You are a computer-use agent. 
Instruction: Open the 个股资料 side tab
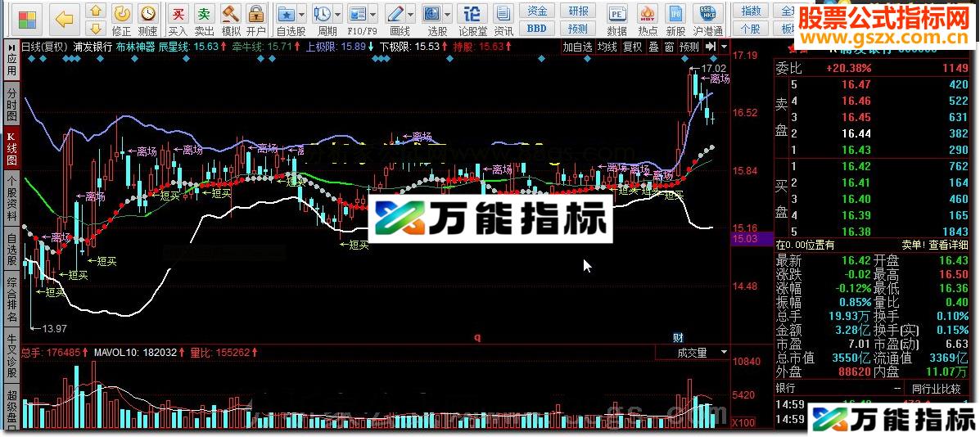[11, 198]
